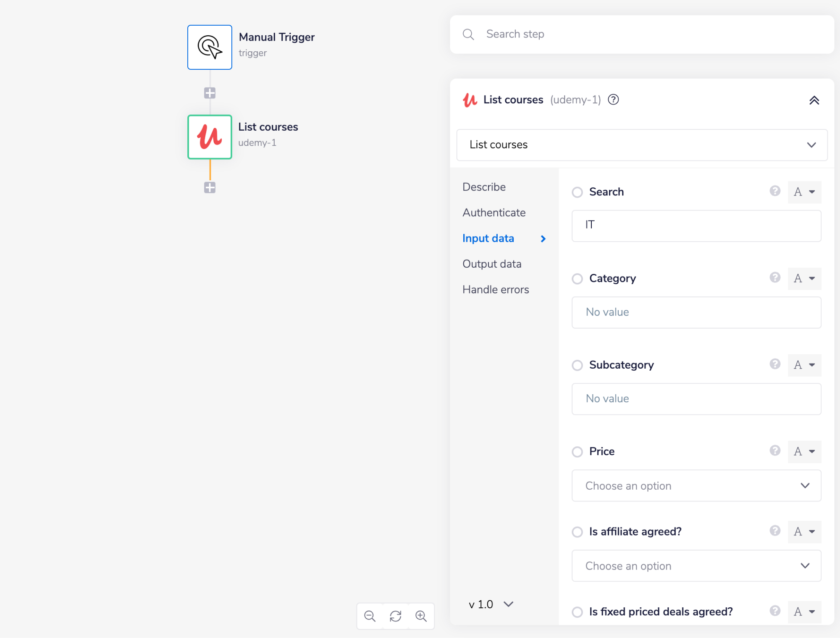Click the search magnifier in Search step bar
This screenshot has width=840, height=638.
468,34
